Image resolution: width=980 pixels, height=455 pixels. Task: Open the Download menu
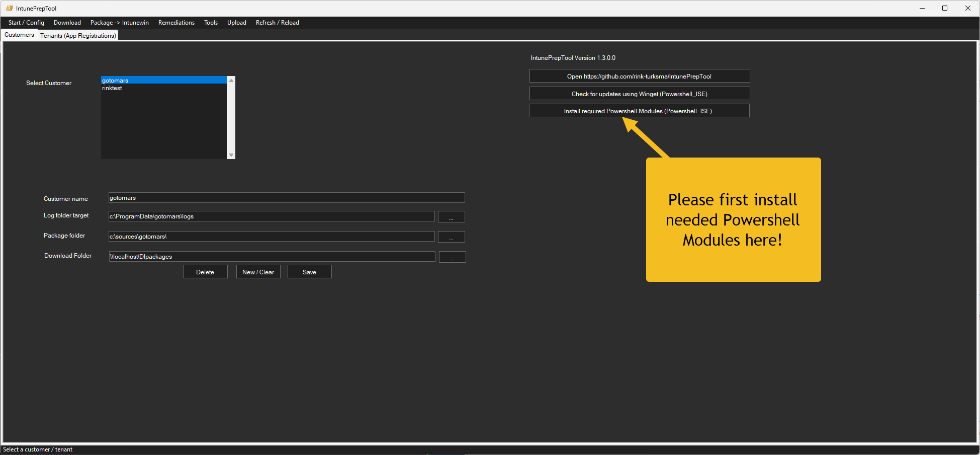[67, 23]
